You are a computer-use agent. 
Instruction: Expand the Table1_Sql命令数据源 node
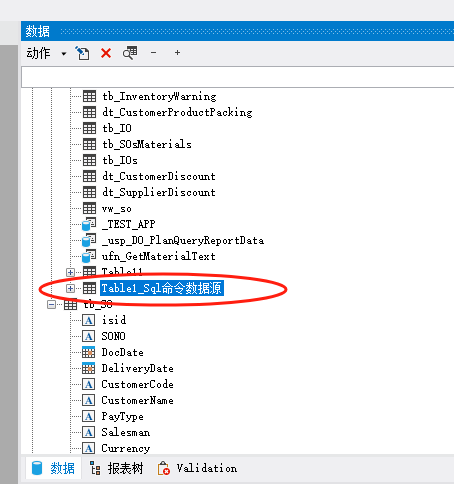(x=70, y=288)
